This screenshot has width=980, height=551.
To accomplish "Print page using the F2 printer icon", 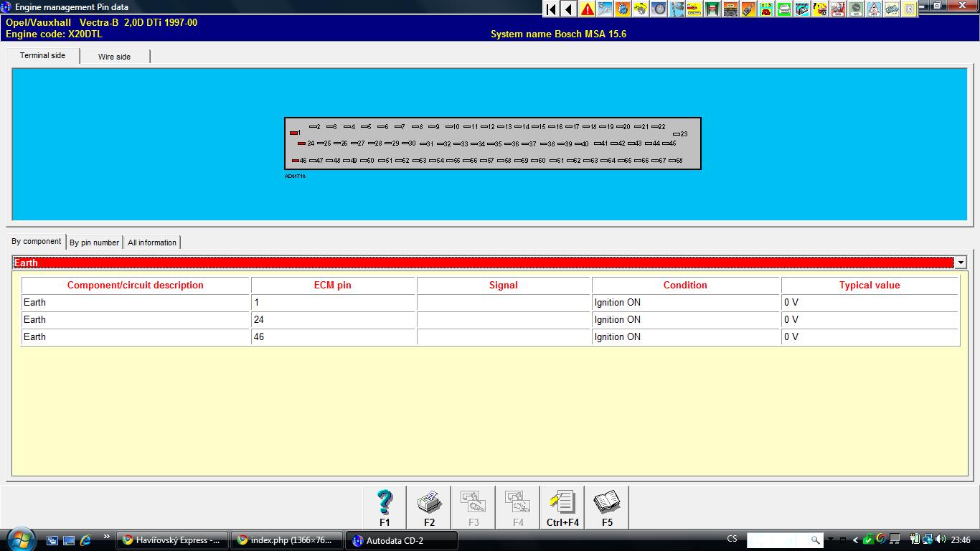I will pyautogui.click(x=429, y=507).
